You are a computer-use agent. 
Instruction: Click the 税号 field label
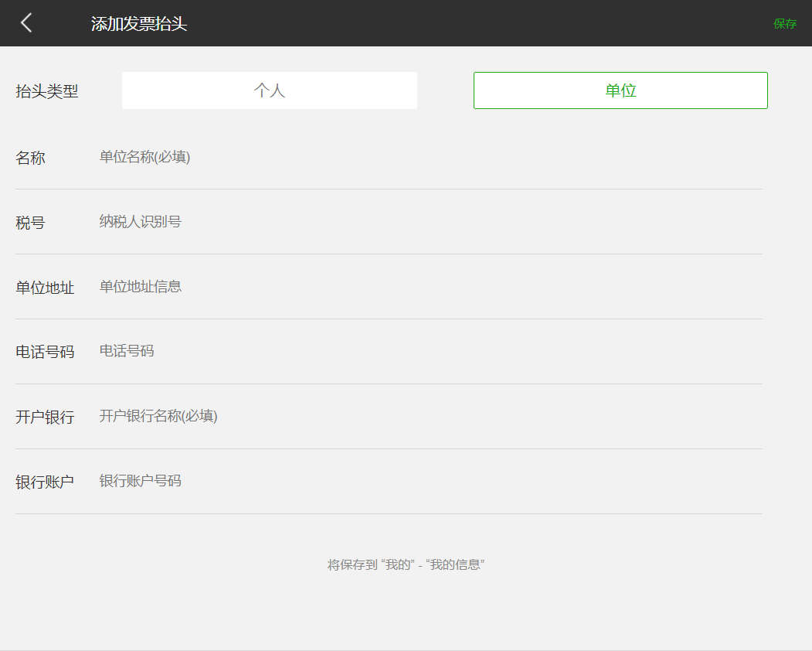click(31, 223)
